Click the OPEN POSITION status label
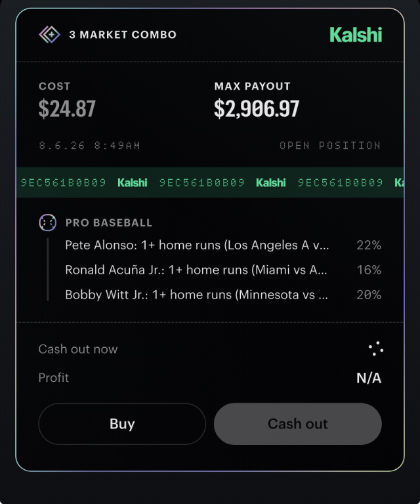The width and height of the screenshot is (420, 504). pyautogui.click(x=330, y=146)
